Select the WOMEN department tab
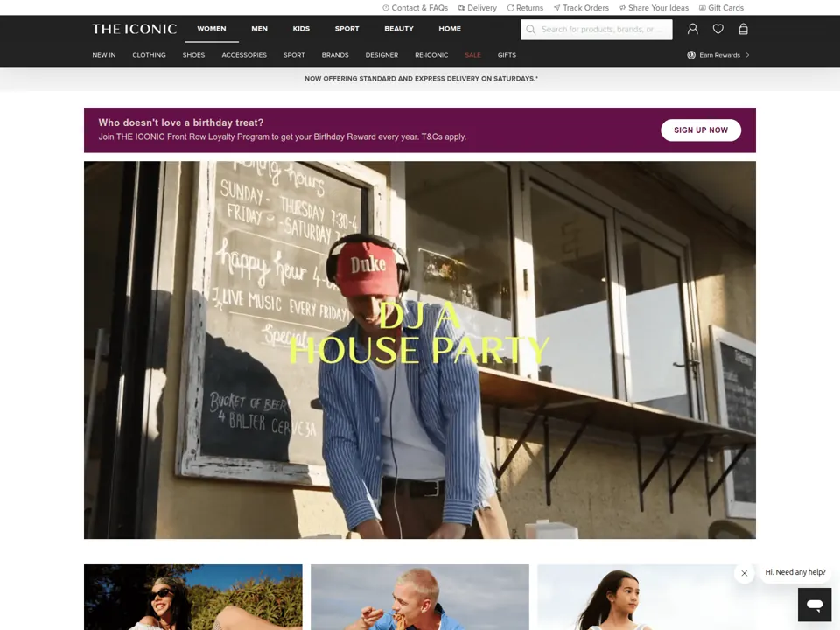840x630 pixels. (x=212, y=29)
